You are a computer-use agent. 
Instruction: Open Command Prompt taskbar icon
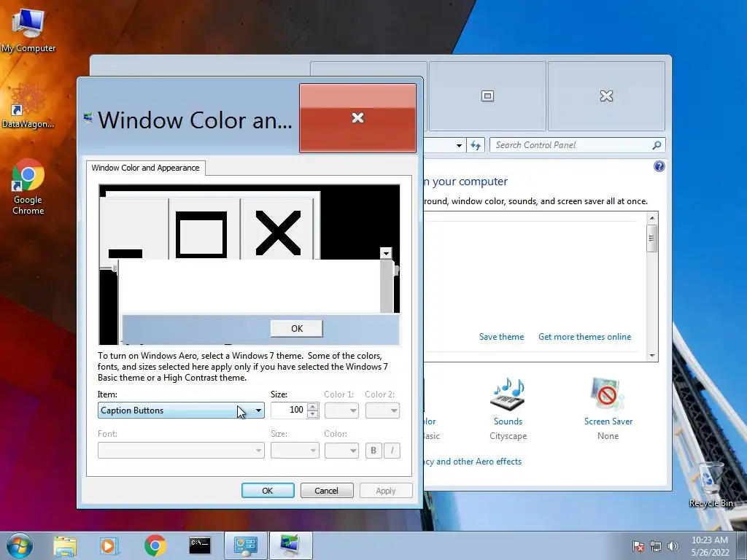point(200,545)
